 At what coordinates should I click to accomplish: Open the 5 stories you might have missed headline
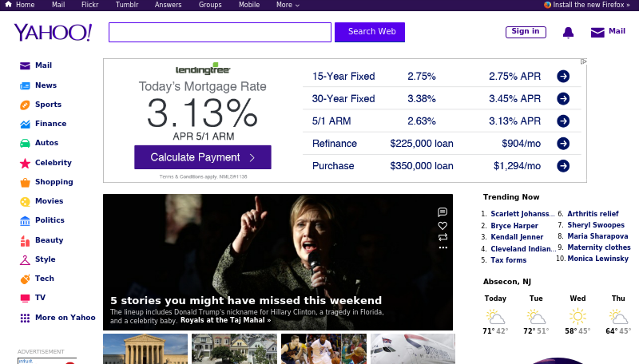point(246,300)
